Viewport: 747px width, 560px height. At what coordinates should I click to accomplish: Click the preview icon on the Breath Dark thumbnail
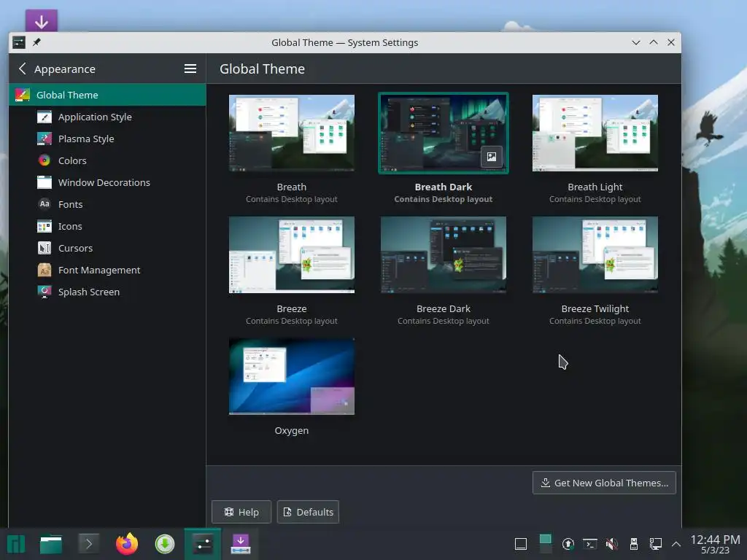click(x=491, y=157)
